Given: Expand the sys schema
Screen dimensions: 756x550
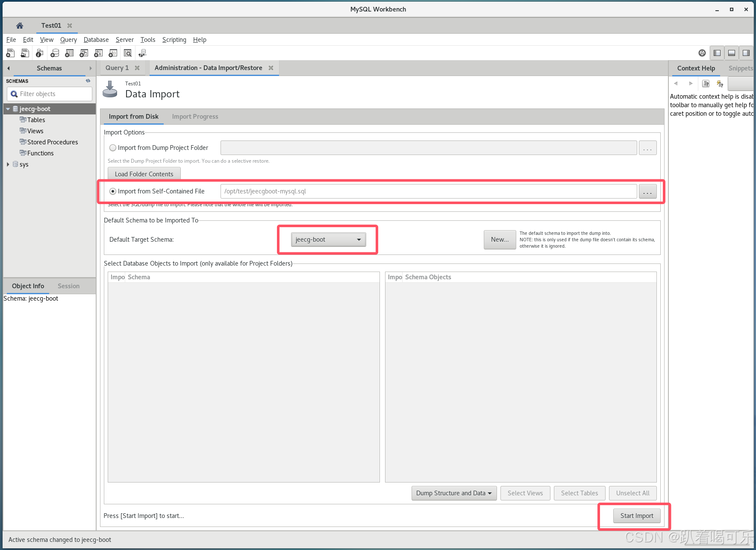Looking at the screenshot, I should tap(8, 164).
